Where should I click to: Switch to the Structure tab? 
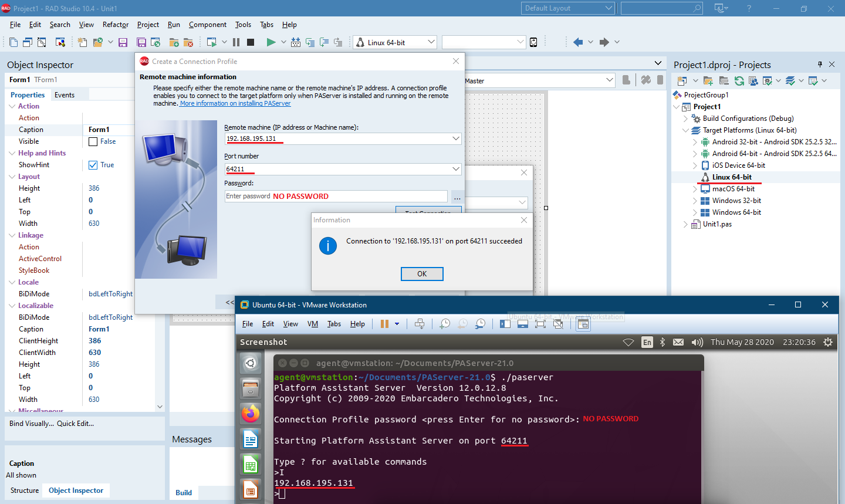pos(25,491)
